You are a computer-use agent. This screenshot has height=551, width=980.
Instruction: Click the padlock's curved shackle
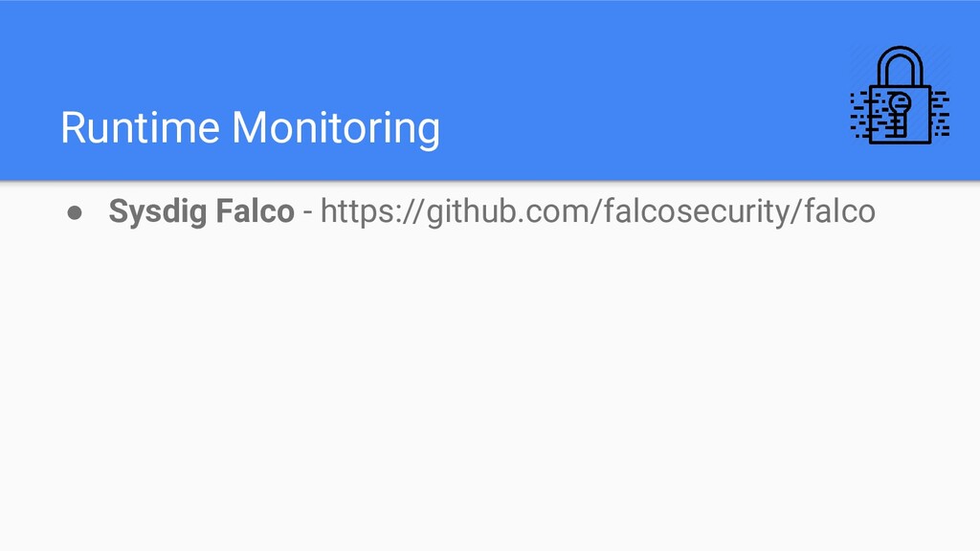click(900, 66)
